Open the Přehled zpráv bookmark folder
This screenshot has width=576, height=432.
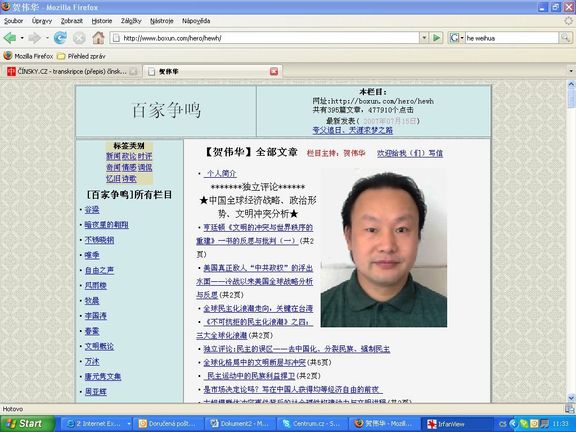[81, 56]
